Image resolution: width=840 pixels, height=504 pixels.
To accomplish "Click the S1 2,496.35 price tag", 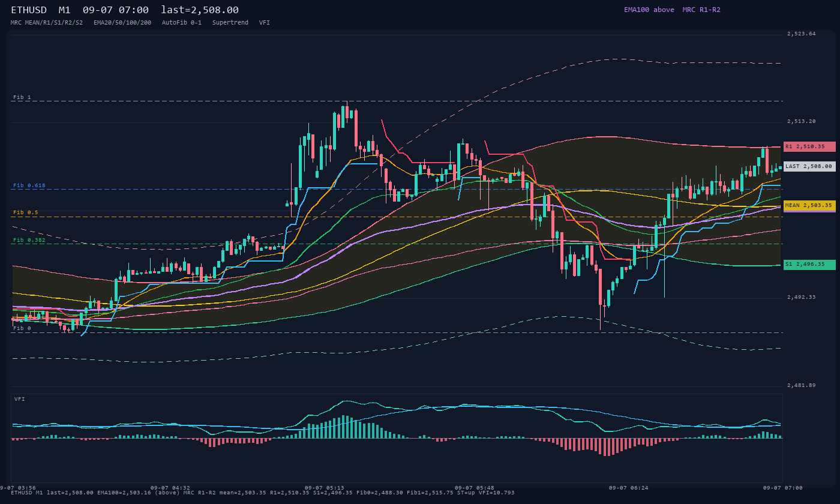I will pos(809,265).
